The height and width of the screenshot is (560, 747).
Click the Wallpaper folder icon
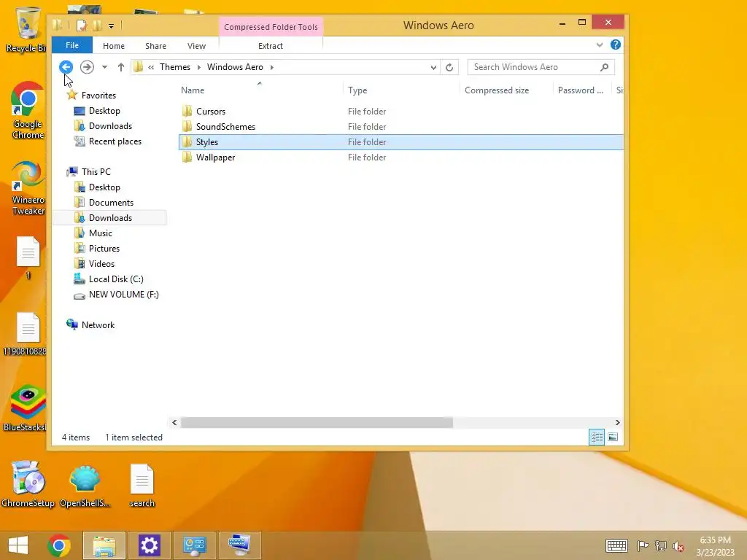187,157
